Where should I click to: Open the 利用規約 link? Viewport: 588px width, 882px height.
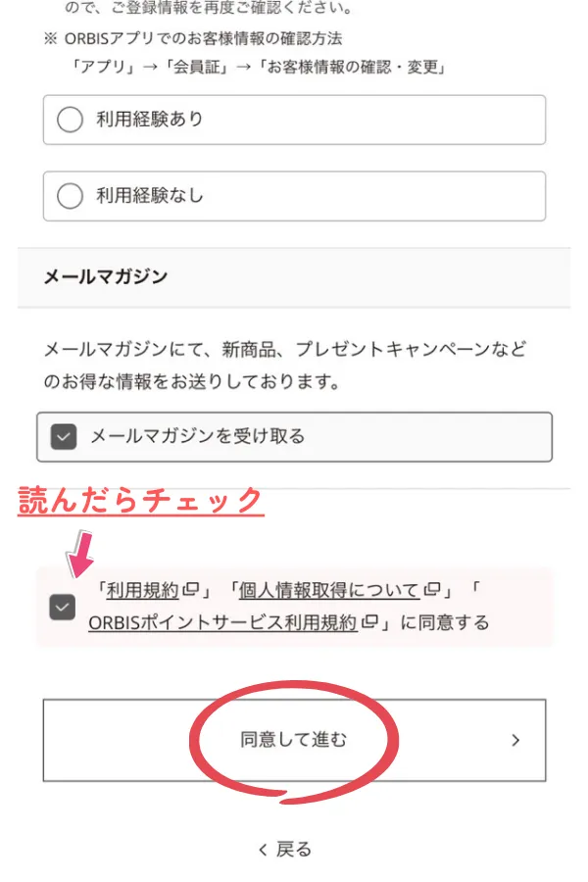click(142, 590)
